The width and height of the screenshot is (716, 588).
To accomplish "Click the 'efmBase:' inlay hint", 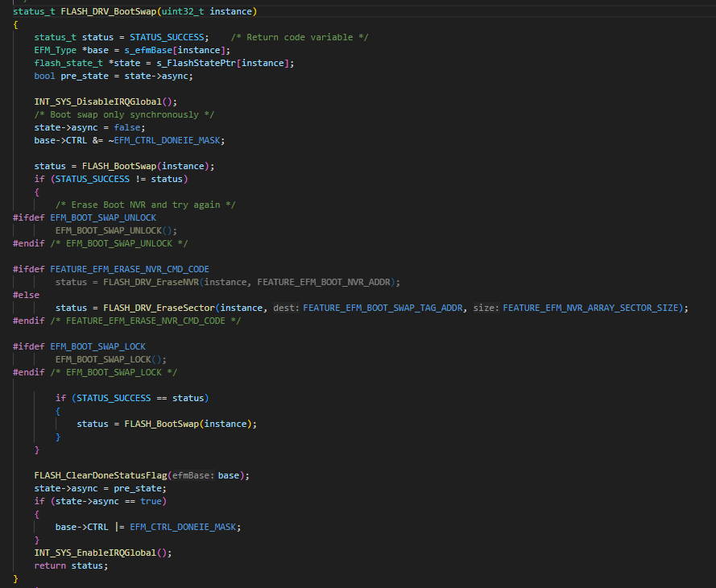I will click(193, 476).
